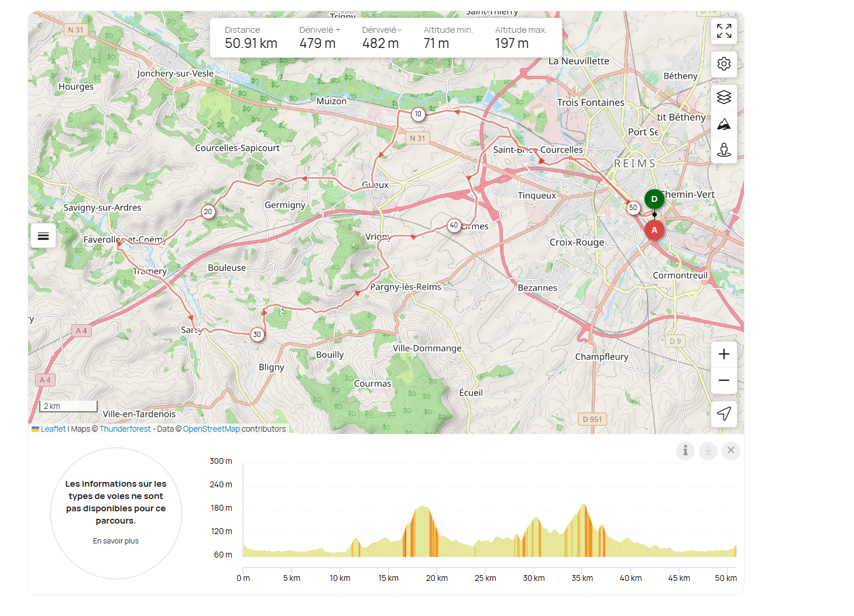854x616 pixels.
Task: Open the map layers selector
Action: pos(723,97)
